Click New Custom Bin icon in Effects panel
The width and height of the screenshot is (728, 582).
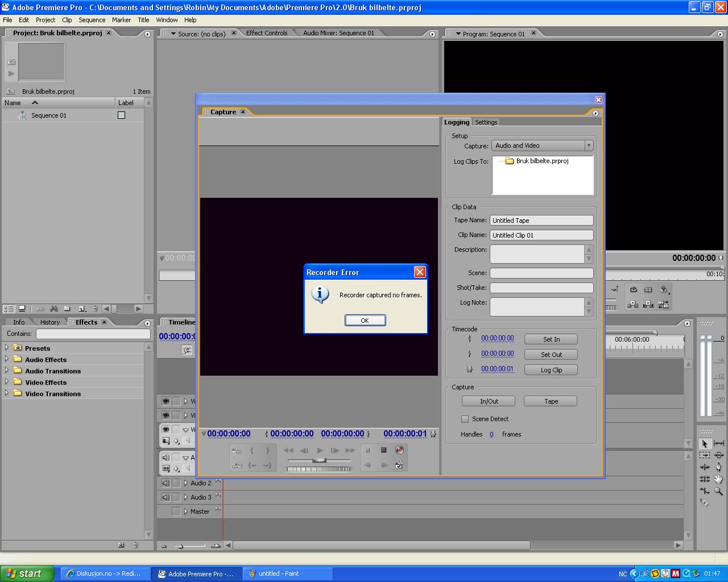(121, 545)
